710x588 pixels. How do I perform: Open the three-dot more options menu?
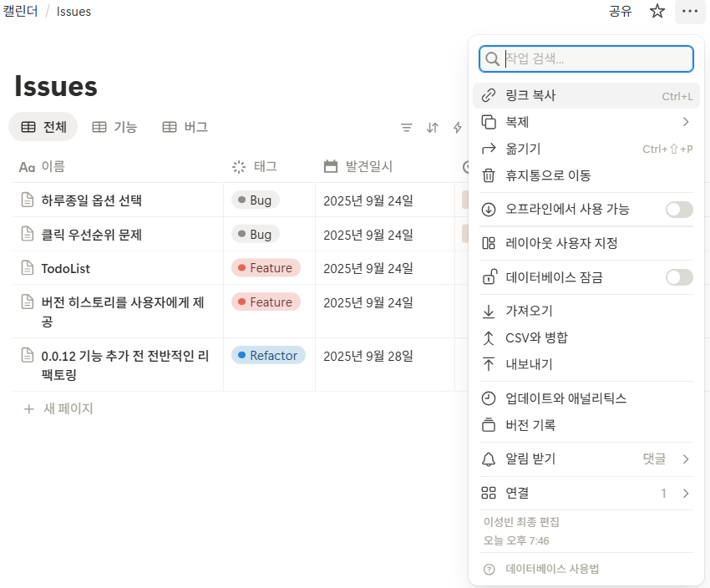690,11
